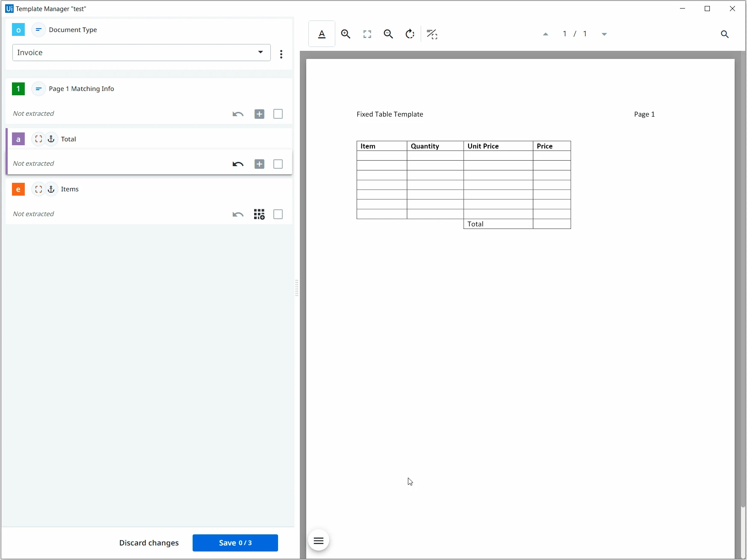Click Save 0/3 button
747x560 pixels.
coord(235,543)
